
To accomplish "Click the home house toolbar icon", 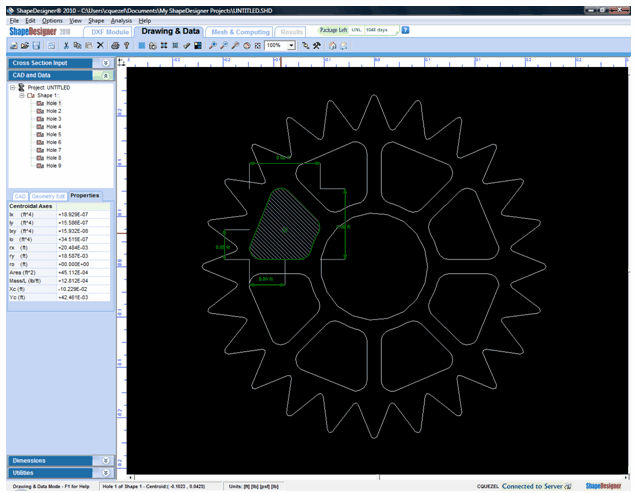I will (x=332, y=46).
